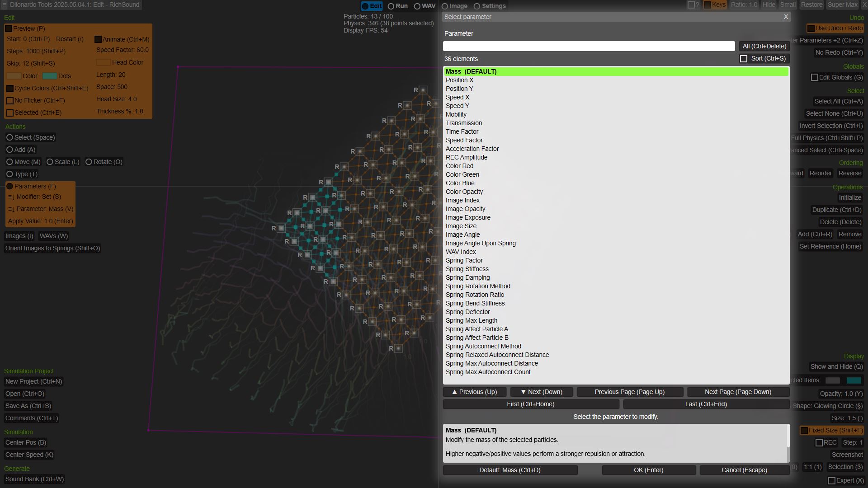Open the Parameter: Mass dropdown
868x488 pixels.
click(x=41, y=209)
